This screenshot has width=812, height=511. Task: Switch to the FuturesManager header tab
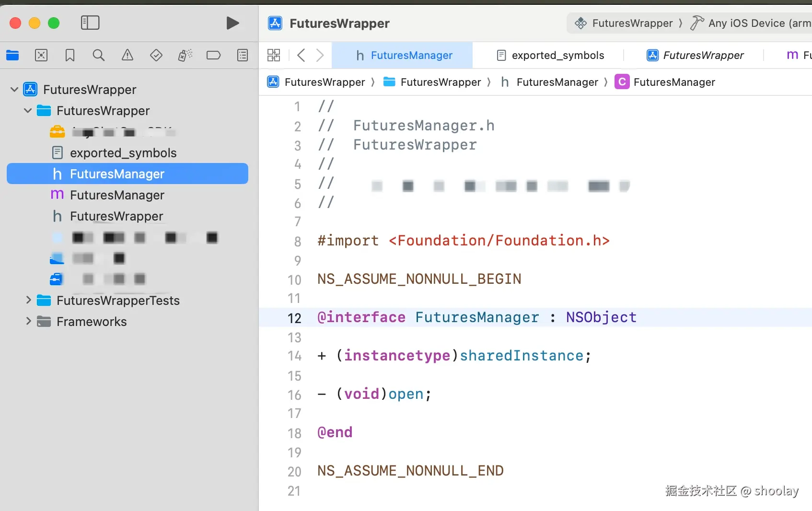(x=403, y=55)
